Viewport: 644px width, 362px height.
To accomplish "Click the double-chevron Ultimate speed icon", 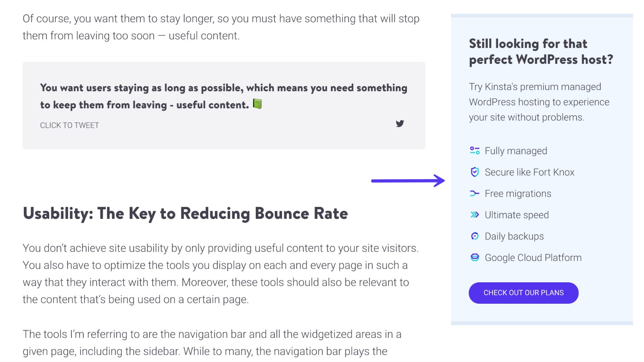I will point(474,215).
